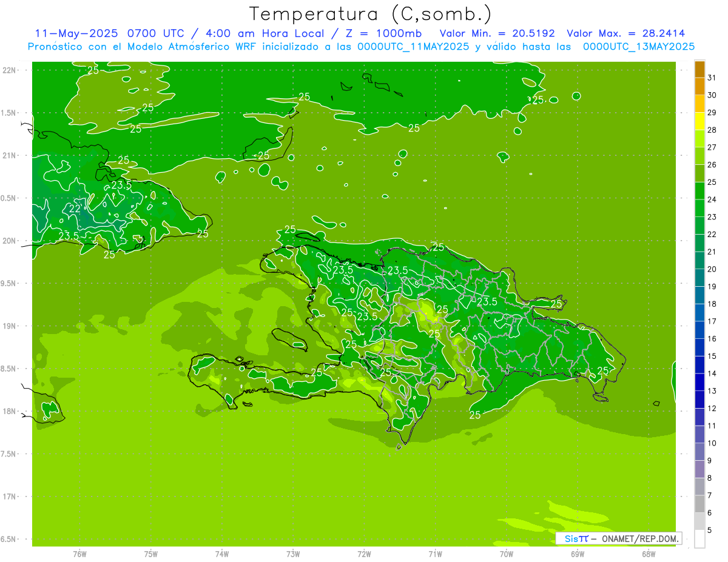Viewport: 728px width, 562px height.
Task: Click the '19' label on the color scale
Action: coord(712,287)
